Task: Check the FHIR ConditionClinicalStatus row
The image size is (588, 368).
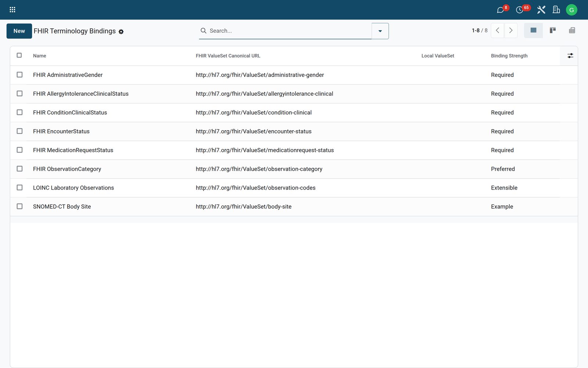Action: click(19, 112)
